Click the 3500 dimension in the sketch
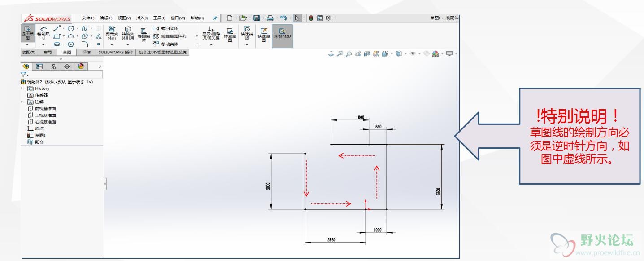Viewport: 644px width, 261px height. click(438, 191)
